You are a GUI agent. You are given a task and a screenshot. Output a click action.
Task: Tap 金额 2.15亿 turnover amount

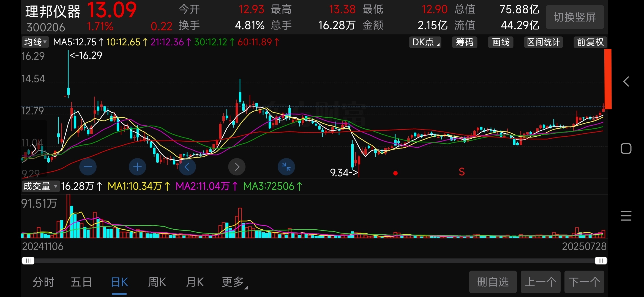click(x=432, y=25)
